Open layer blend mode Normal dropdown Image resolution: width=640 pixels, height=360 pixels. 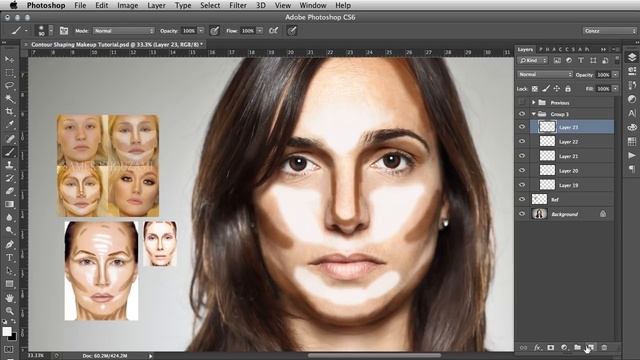pos(545,74)
